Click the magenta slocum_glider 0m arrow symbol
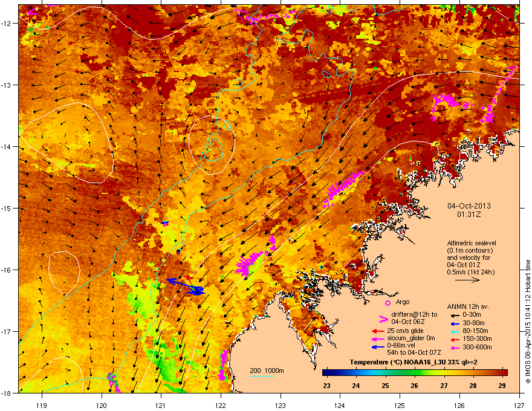 pyautogui.click(x=378, y=338)
